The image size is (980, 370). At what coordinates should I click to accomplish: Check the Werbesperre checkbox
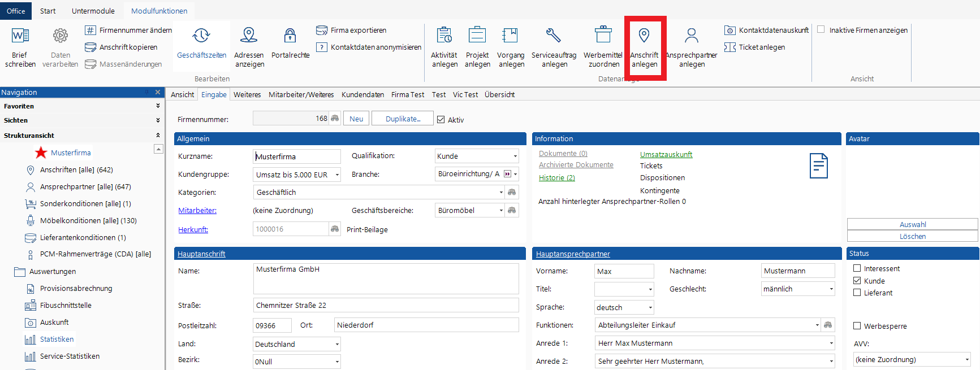[x=857, y=326]
